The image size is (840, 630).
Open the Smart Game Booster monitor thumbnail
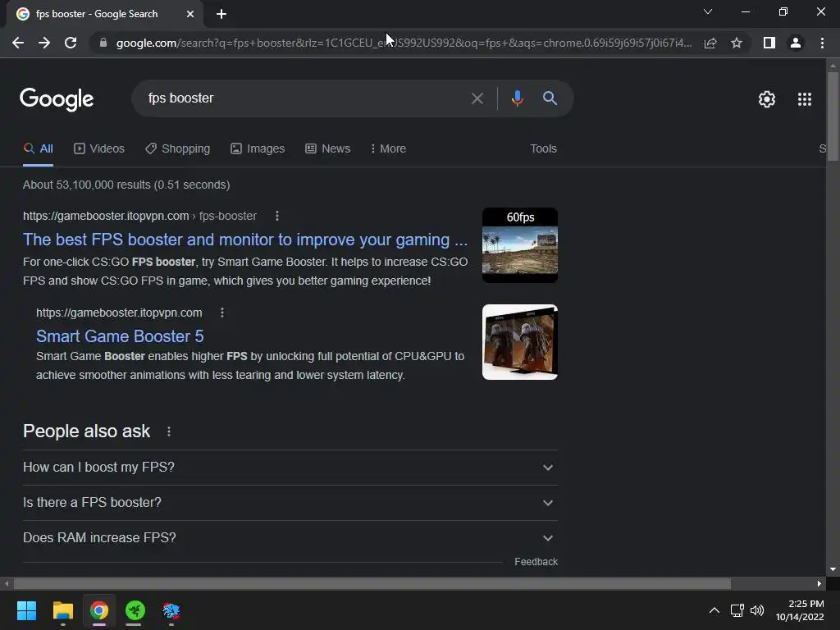point(519,342)
